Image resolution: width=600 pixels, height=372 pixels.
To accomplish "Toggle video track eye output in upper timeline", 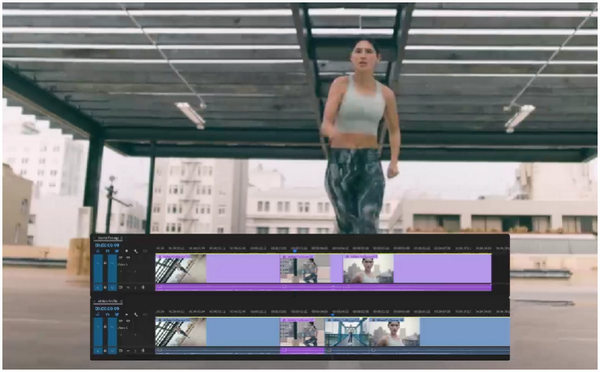I will coord(128,258).
